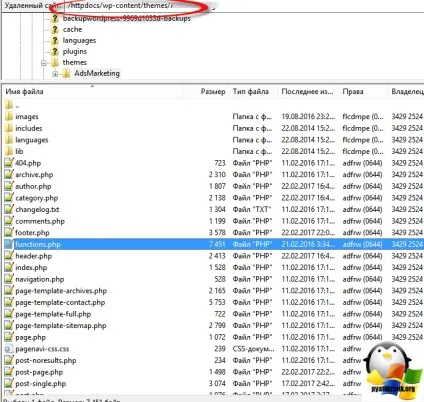Click the 17.02.2017 2:42 date cell
The image size is (424, 402).
(308, 384)
